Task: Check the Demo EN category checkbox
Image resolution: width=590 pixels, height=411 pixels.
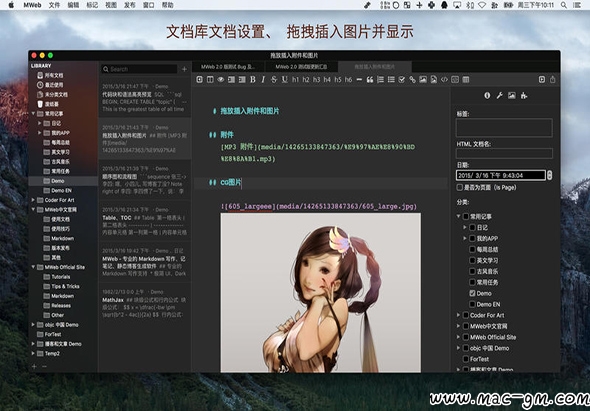Action: (472, 304)
